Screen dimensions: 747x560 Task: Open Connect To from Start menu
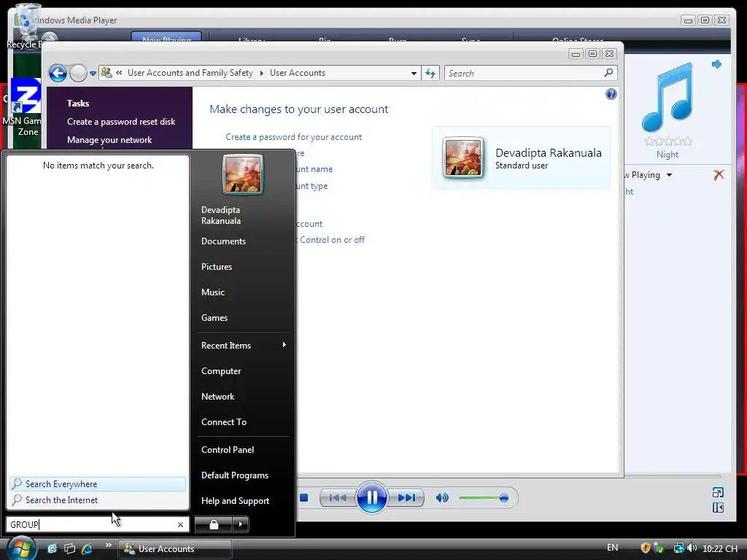(x=224, y=422)
